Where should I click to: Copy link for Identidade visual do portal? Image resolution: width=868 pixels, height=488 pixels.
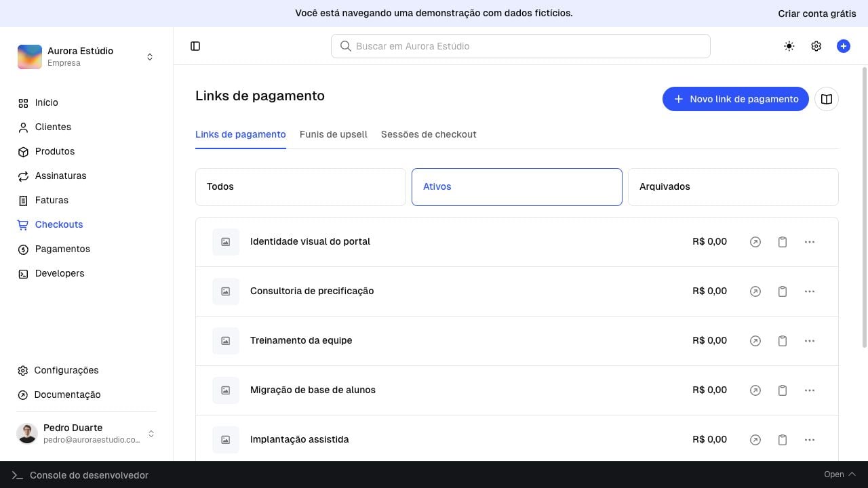pyautogui.click(x=782, y=242)
